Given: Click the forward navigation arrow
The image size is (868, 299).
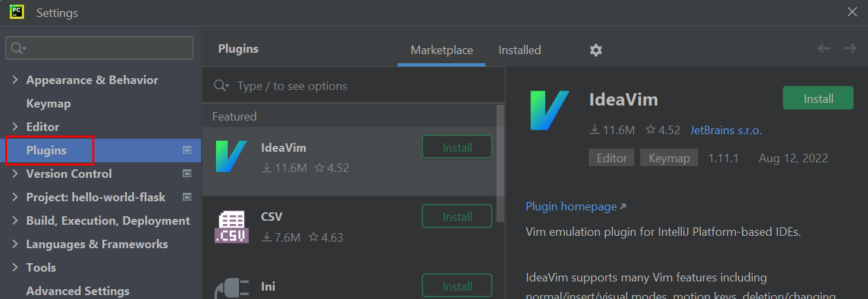Looking at the screenshot, I should [x=850, y=49].
